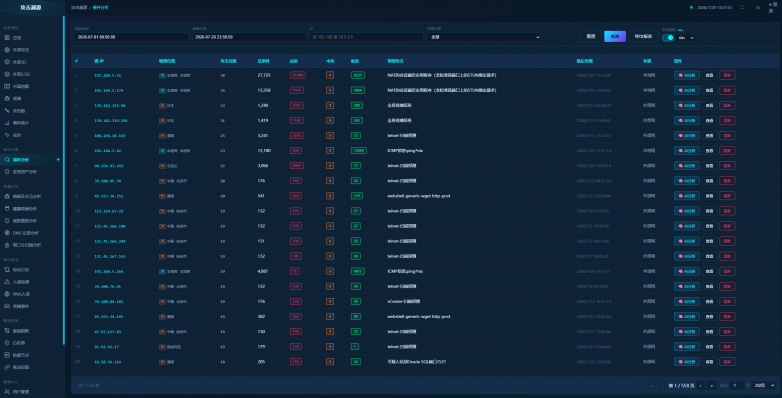Click the source IP link 139.162.119.94
Image resolution: width=782 pixels, height=398 pixels.
[x=110, y=106]
